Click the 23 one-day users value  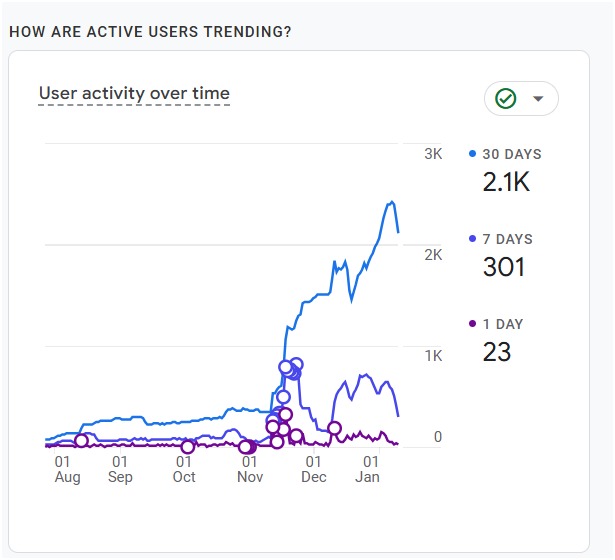pos(497,352)
